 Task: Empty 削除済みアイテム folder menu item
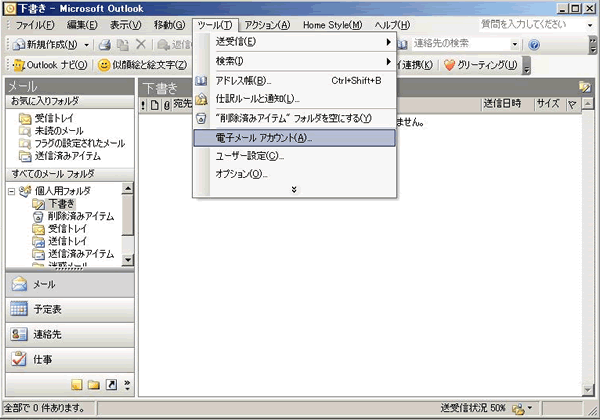point(294,118)
